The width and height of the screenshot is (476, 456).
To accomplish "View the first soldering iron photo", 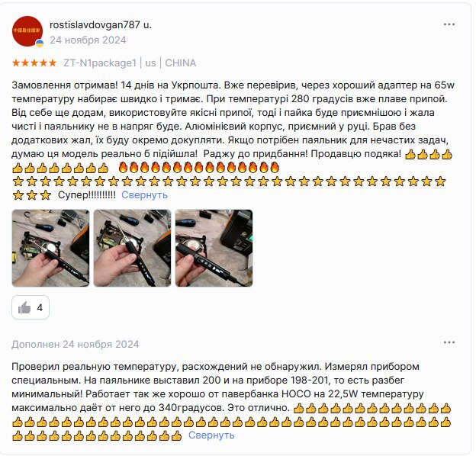I will [50, 248].
